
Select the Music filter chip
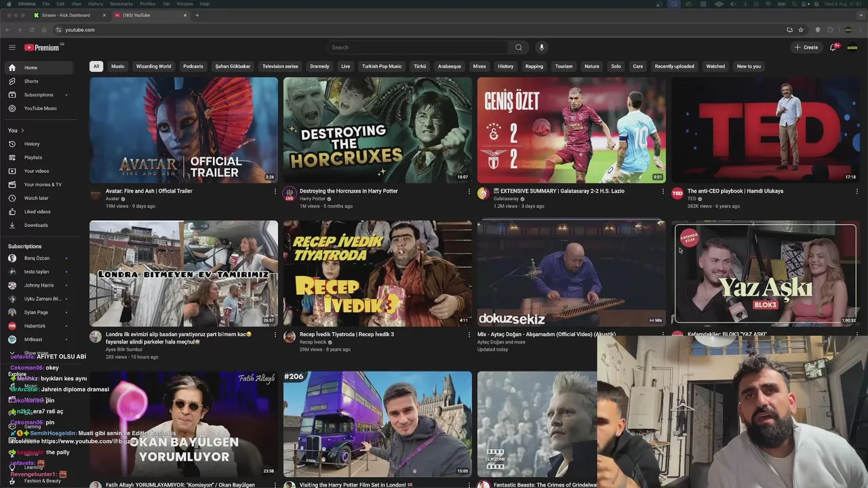click(x=118, y=66)
